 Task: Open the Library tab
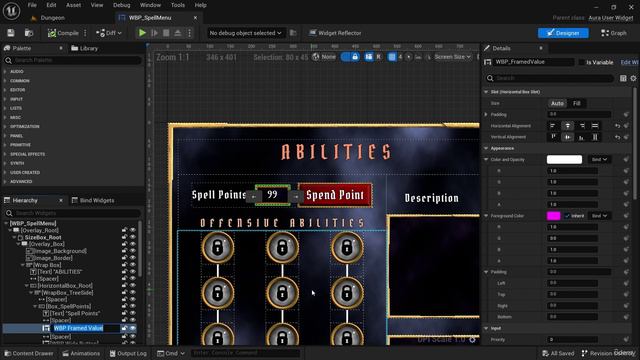tap(84, 48)
